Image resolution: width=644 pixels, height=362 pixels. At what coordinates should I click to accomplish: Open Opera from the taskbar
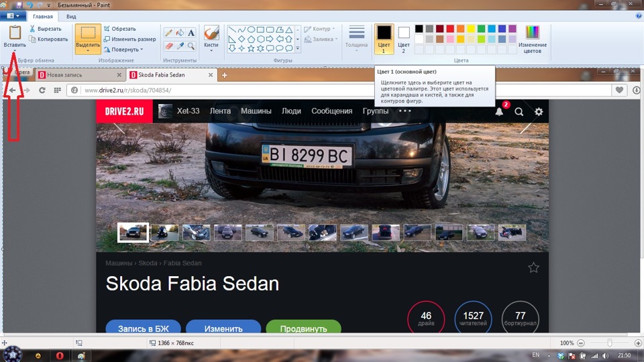click(x=60, y=355)
